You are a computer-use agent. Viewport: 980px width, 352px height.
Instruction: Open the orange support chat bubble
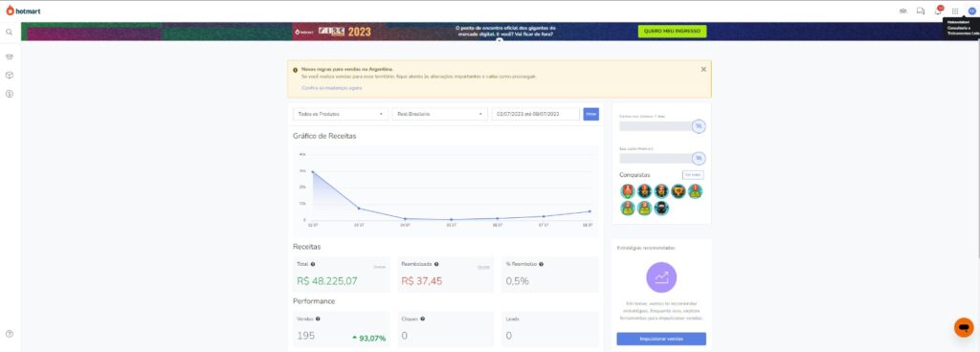click(x=964, y=327)
